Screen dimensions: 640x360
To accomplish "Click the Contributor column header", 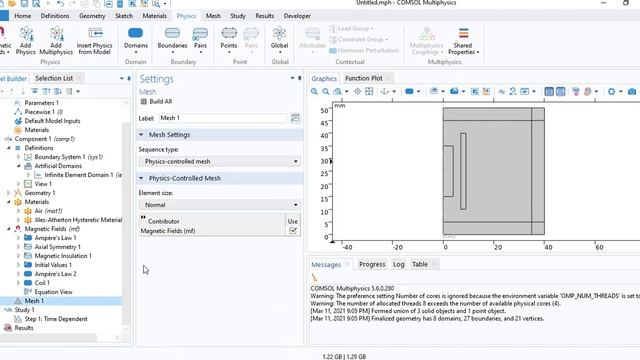I will (x=163, y=221).
